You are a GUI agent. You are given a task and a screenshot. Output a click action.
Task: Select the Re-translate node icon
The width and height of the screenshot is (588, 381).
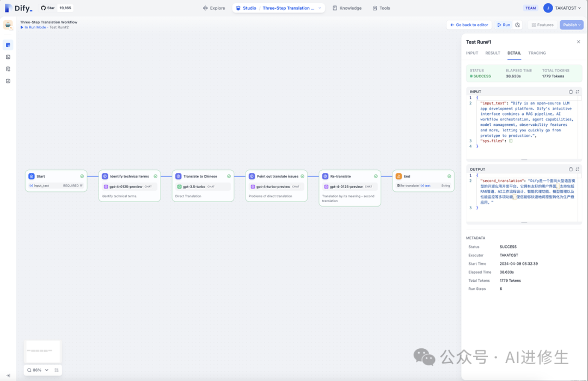(326, 176)
